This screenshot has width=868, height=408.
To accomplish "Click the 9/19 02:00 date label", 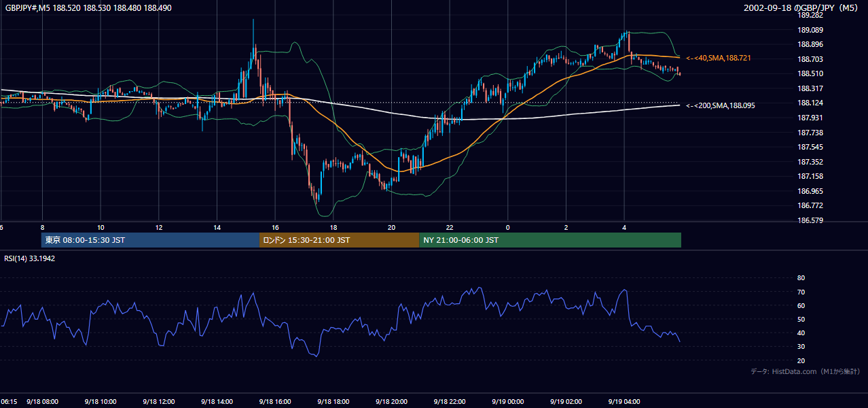I will (566, 402).
